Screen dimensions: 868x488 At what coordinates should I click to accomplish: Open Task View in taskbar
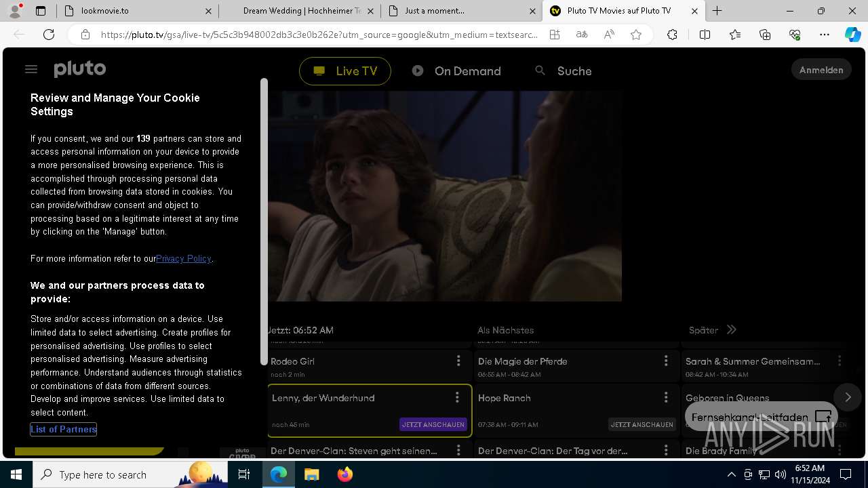245,474
